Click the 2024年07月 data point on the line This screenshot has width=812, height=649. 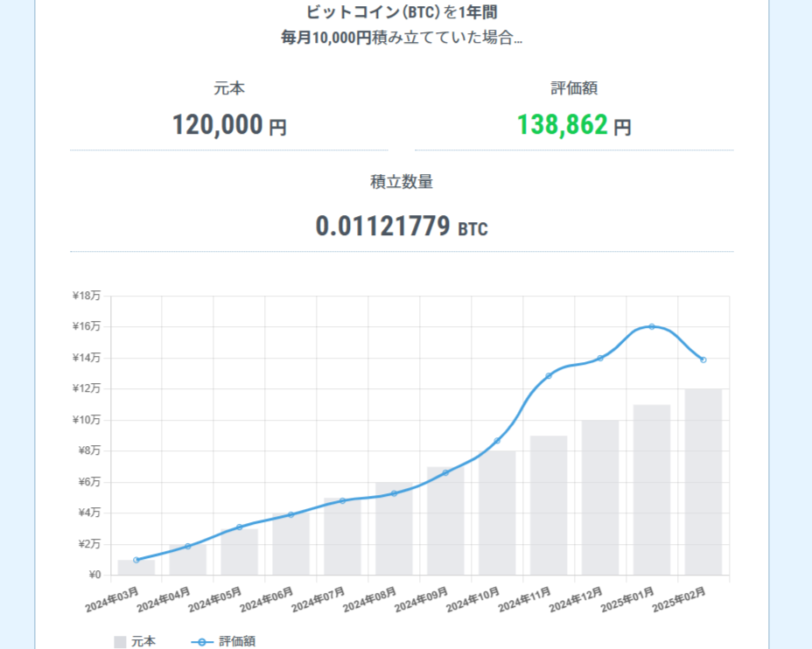tap(342, 501)
